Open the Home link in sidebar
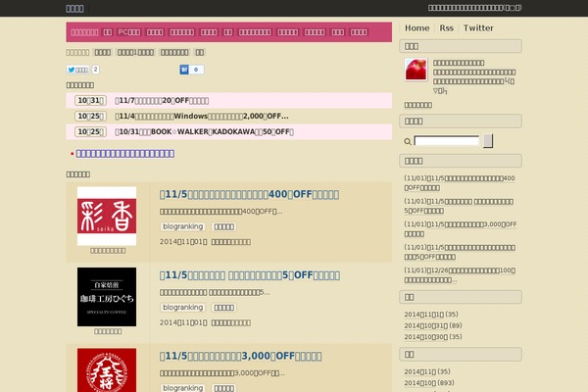588x392 pixels. (x=417, y=28)
